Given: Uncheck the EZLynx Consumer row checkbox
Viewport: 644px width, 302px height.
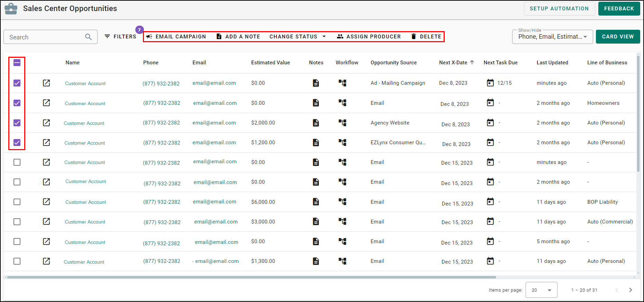Looking at the screenshot, I should point(17,143).
